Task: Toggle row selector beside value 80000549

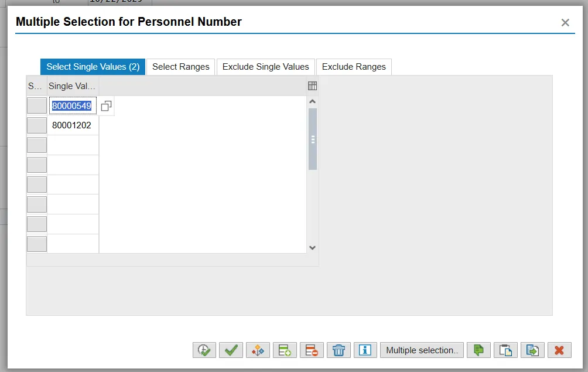Action: 37,106
